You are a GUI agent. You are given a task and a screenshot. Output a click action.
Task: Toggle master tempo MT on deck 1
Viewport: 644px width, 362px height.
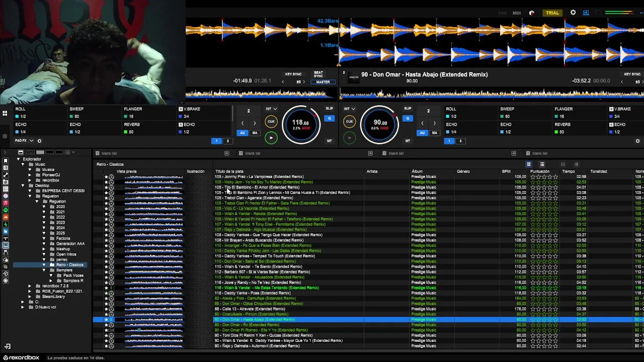(330, 141)
